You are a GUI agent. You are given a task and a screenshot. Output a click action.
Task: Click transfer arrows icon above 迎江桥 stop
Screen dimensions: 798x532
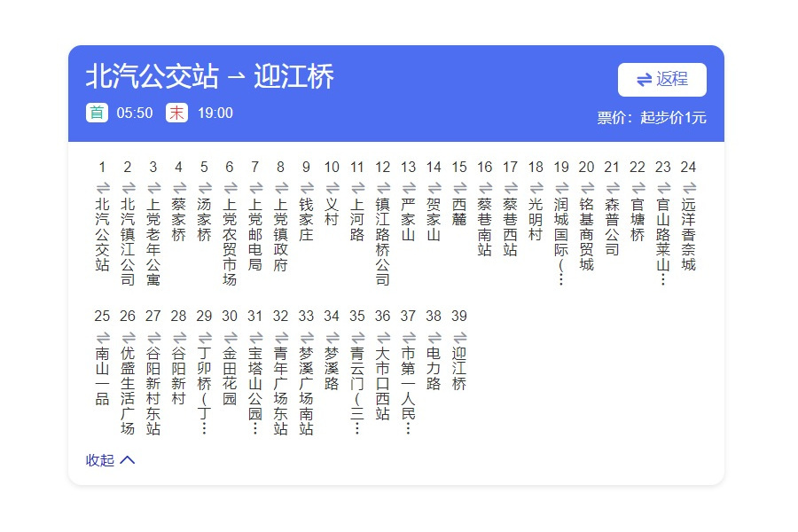click(x=460, y=338)
